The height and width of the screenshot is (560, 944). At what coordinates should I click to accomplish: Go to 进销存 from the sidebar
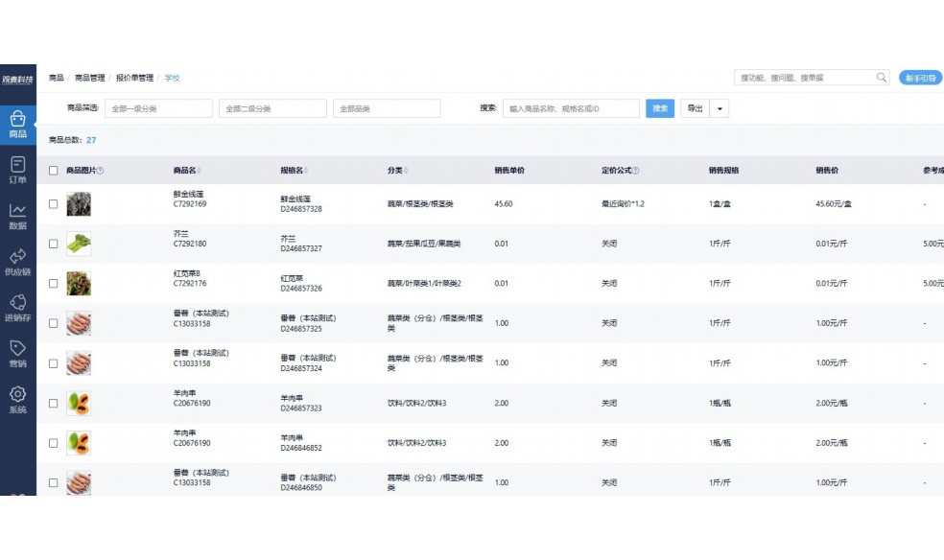(17, 307)
